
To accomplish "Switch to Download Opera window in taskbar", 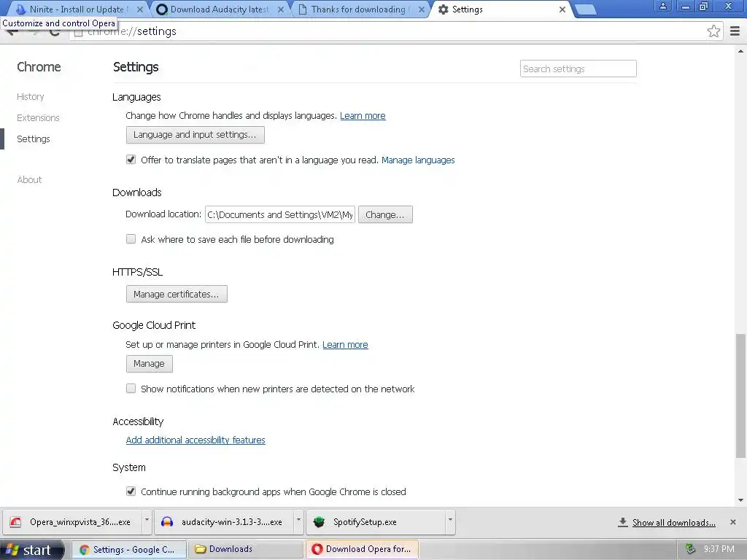I will pyautogui.click(x=362, y=550).
